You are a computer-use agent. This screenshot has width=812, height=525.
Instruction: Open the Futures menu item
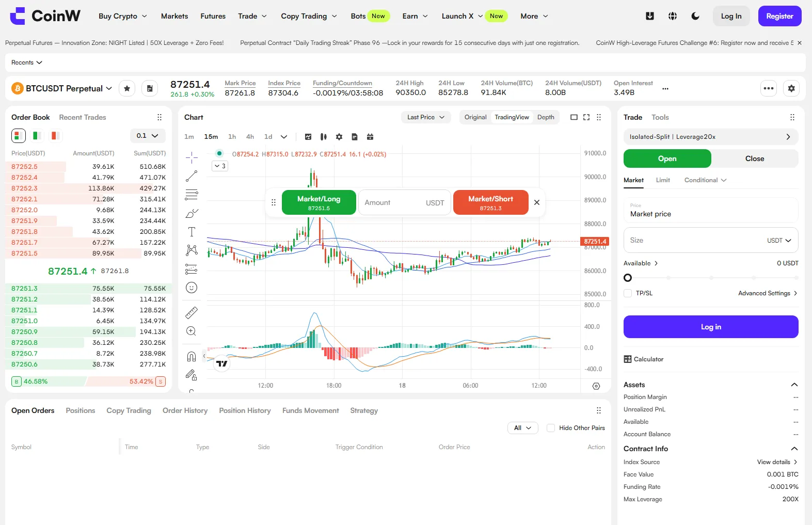(x=213, y=16)
